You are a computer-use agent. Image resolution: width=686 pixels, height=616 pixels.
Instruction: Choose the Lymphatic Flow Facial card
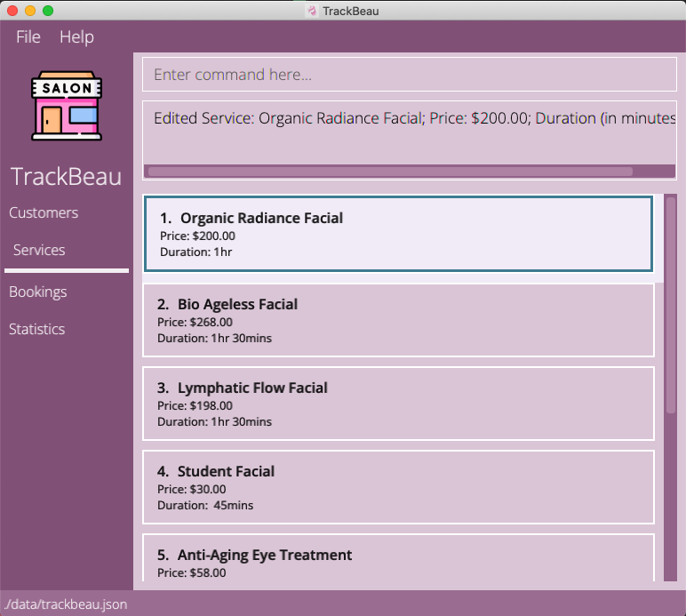point(397,404)
